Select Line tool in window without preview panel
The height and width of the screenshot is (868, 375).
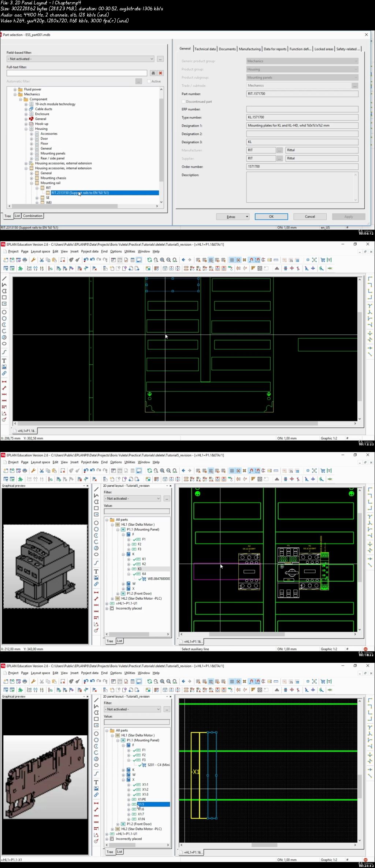pyautogui.click(x=4, y=279)
